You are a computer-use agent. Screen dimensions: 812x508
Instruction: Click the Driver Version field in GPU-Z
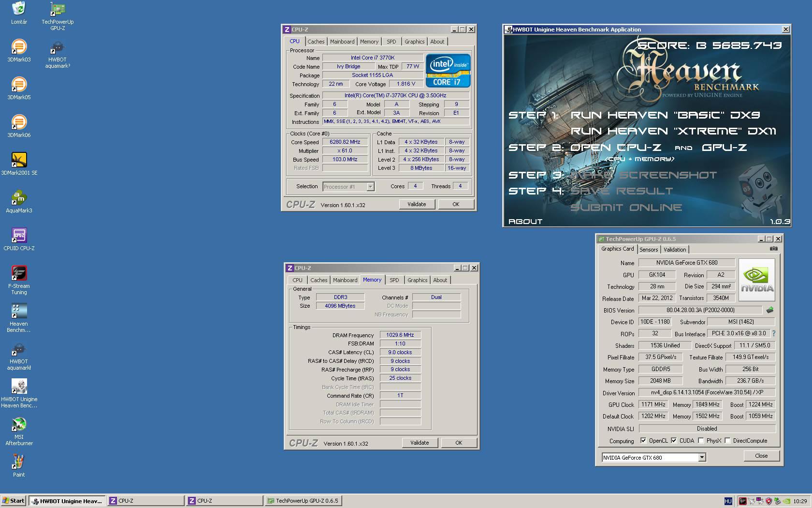(x=707, y=393)
